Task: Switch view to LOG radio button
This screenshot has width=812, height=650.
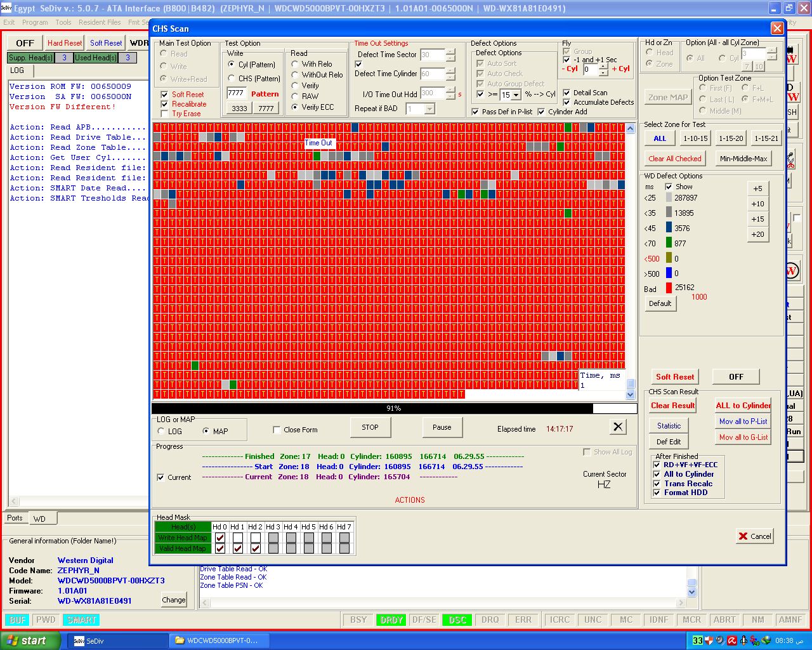Action: tap(161, 432)
